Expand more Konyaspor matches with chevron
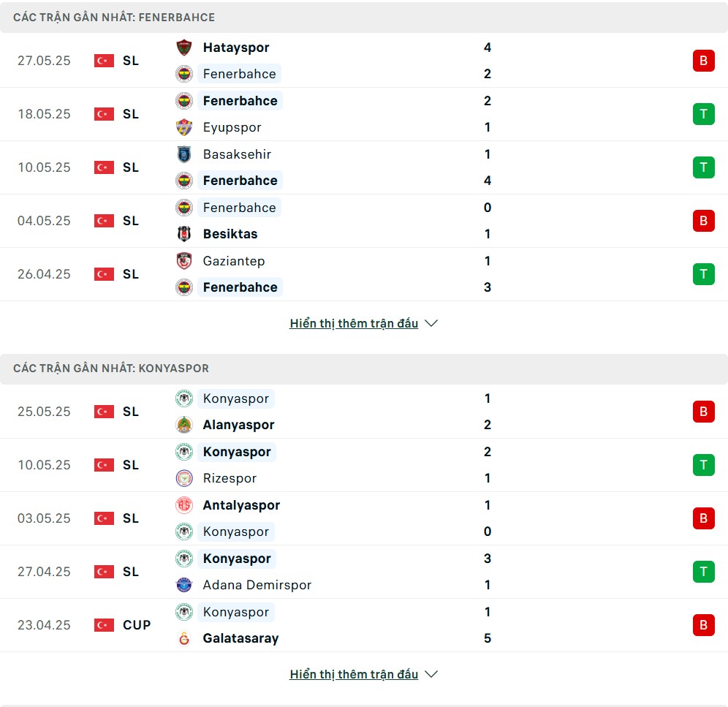 pos(431,674)
